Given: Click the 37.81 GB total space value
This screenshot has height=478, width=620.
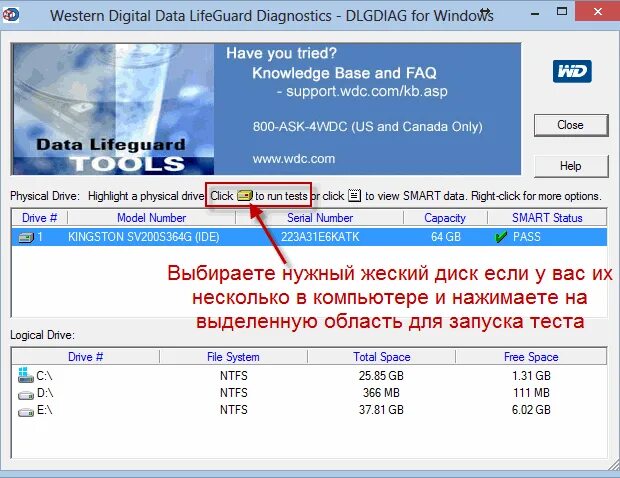Looking at the screenshot, I should tap(381, 410).
